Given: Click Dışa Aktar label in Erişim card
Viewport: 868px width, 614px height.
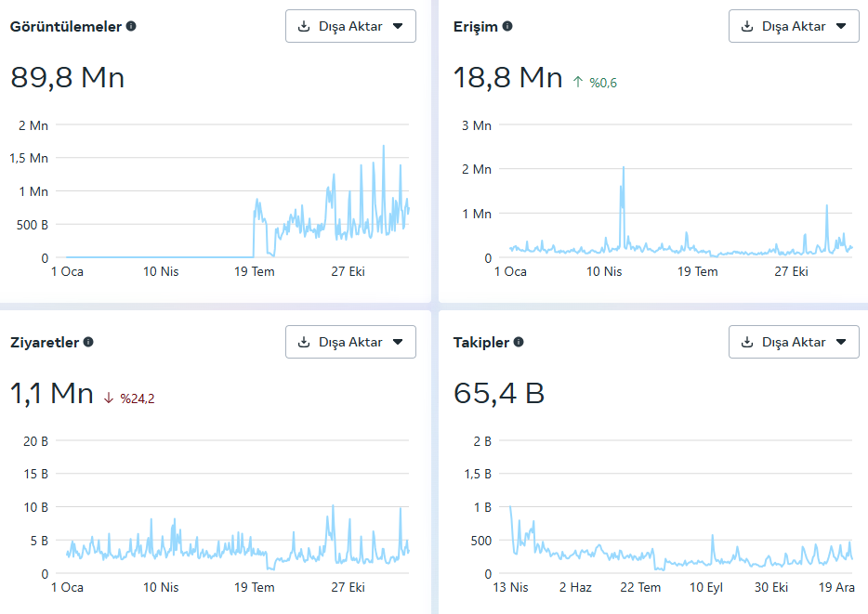Looking at the screenshot, I should click(x=794, y=26).
